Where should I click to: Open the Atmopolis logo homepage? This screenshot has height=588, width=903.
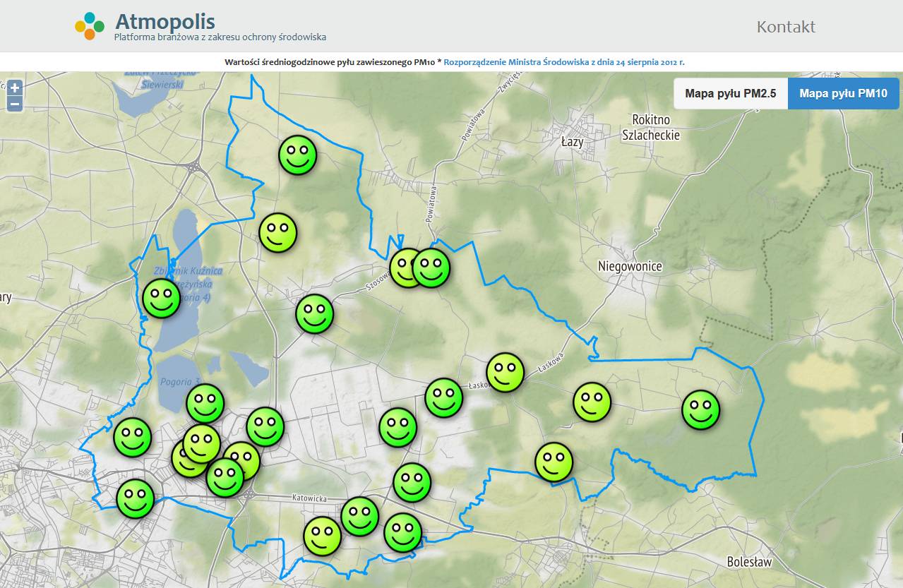click(90, 26)
